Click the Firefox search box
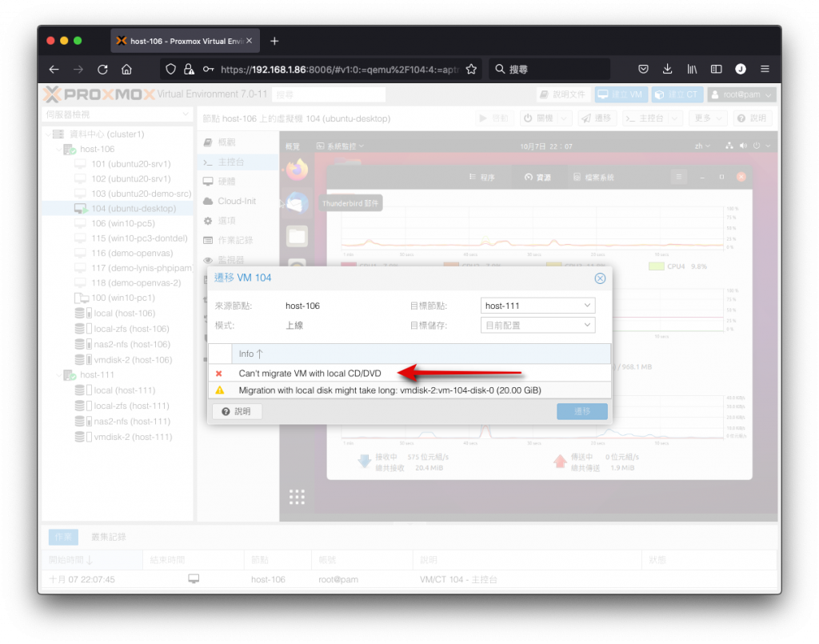Viewport: 819px width, 644px height. pyautogui.click(x=549, y=69)
